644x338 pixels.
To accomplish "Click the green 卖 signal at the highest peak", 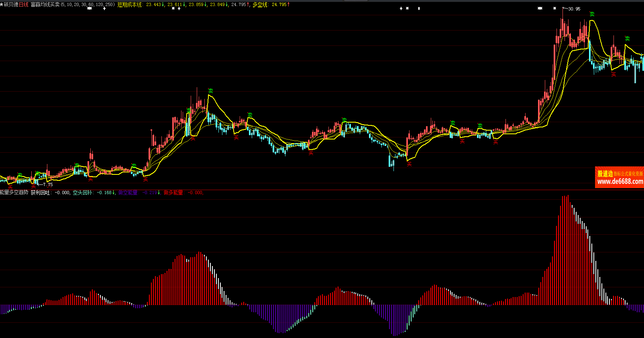I will [592, 14].
